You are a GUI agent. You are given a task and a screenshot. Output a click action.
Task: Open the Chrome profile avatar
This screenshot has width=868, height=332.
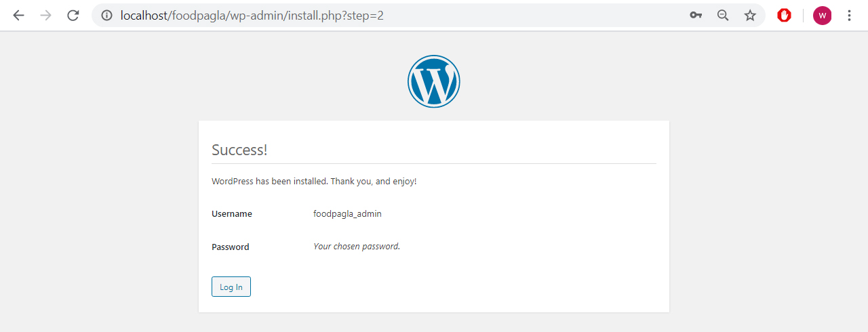[x=822, y=16]
